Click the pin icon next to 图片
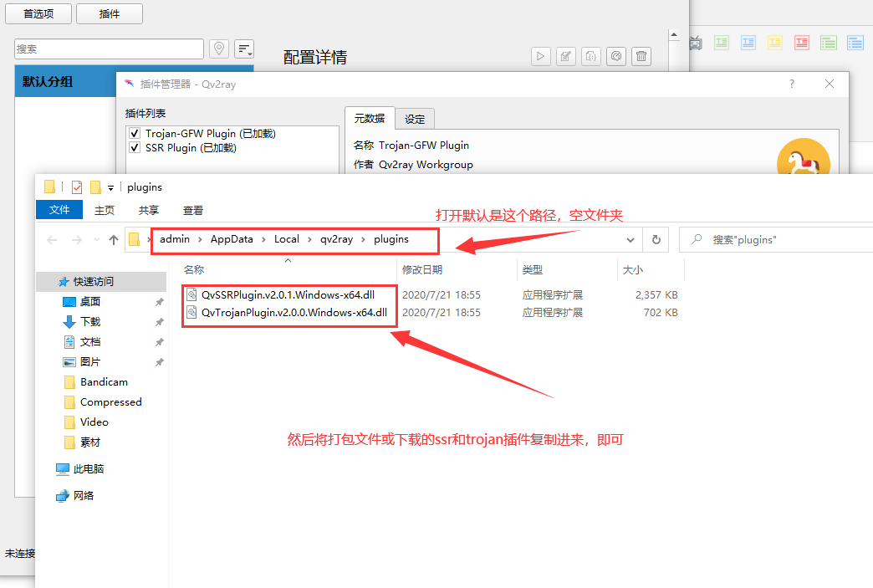Image resolution: width=873 pixels, height=588 pixels. point(159,362)
